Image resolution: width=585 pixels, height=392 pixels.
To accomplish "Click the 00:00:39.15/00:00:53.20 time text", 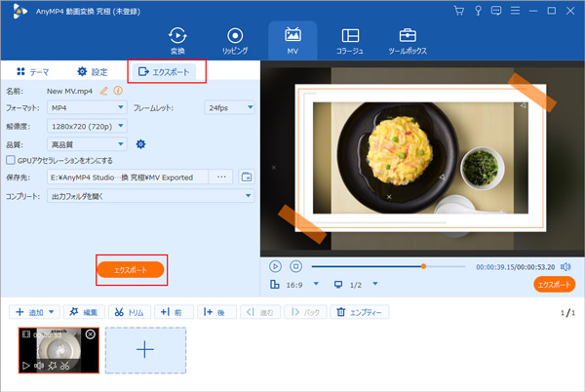I will pyautogui.click(x=515, y=267).
